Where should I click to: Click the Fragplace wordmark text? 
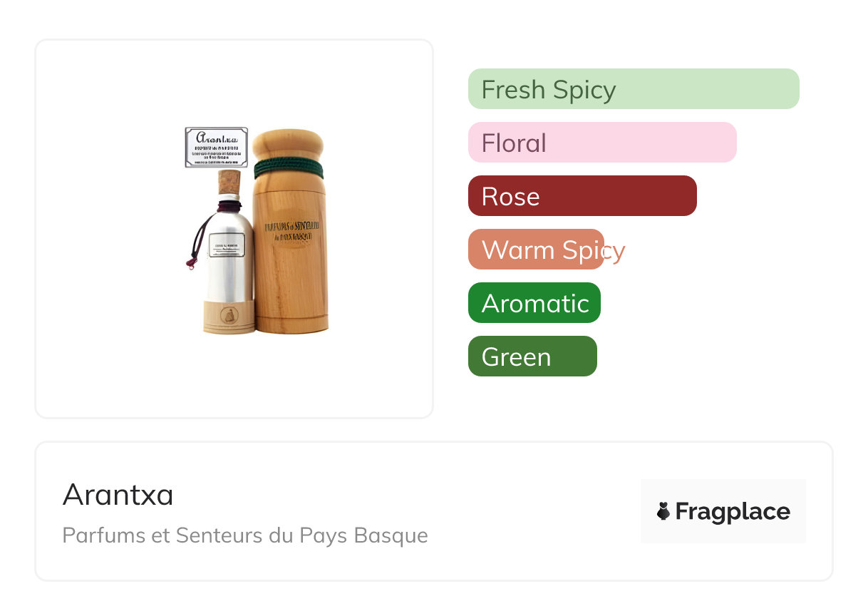coord(733,511)
